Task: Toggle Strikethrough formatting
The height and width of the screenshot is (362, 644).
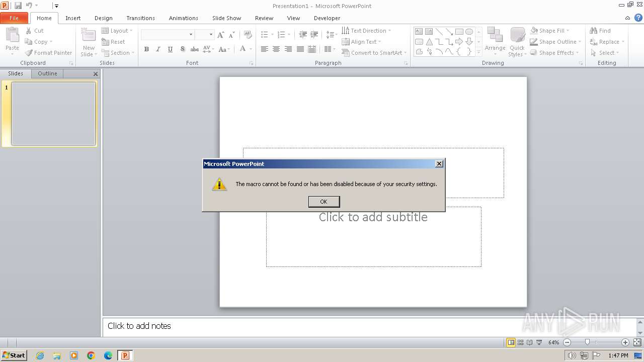Action: (194, 49)
